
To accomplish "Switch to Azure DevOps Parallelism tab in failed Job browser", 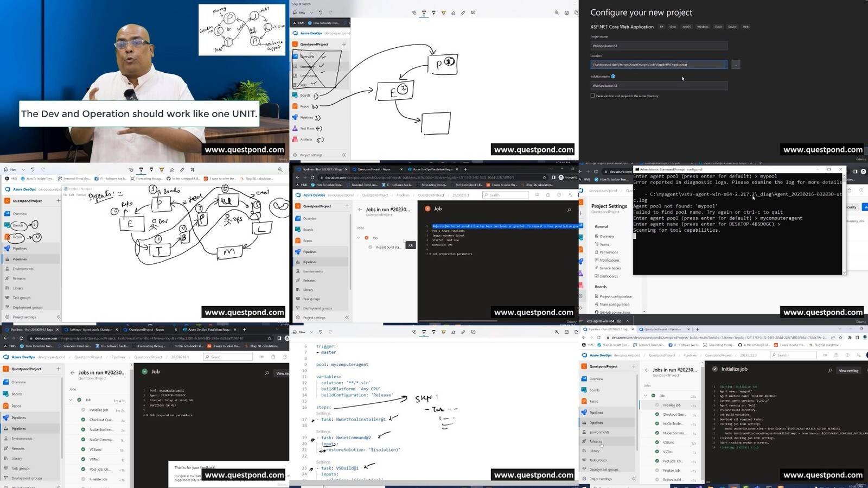I will point(433,169).
